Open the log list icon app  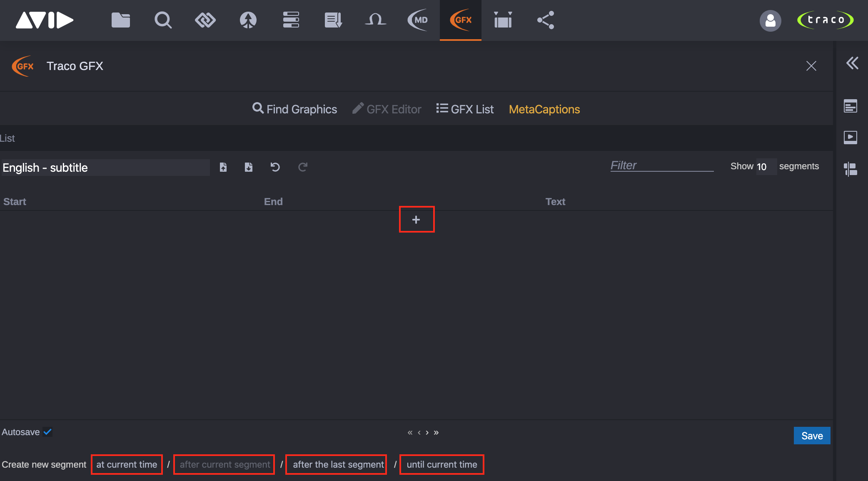coord(333,20)
